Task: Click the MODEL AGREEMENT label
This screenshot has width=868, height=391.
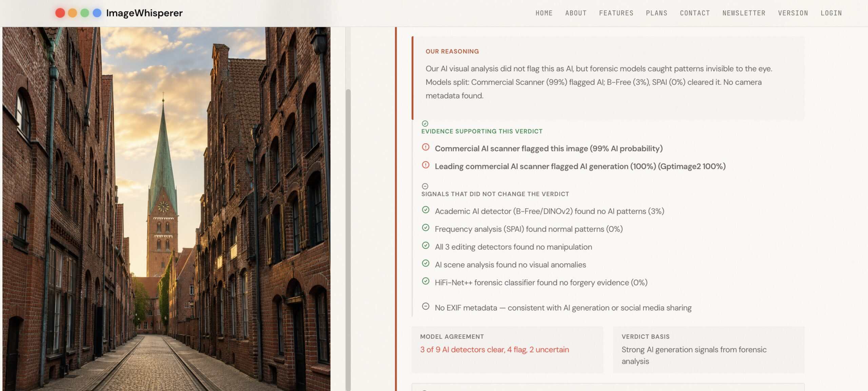Action: click(452, 337)
